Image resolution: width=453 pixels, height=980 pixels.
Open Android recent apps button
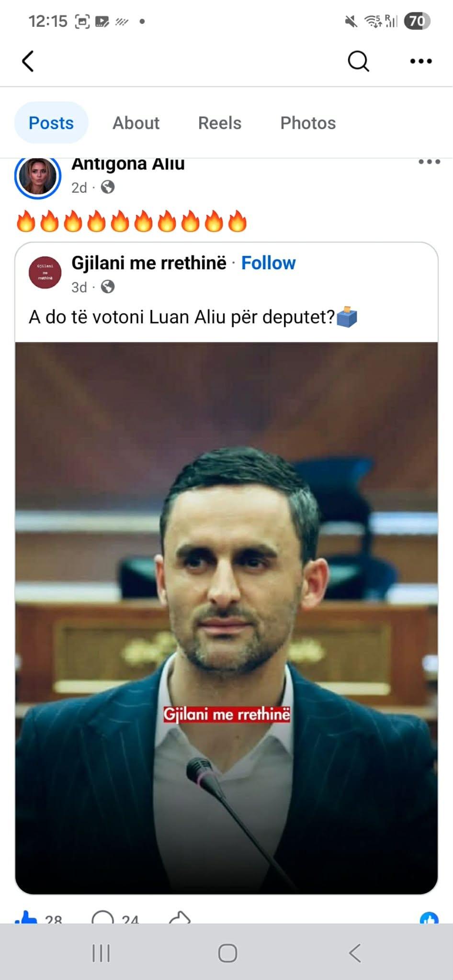pyautogui.click(x=101, y=953)
